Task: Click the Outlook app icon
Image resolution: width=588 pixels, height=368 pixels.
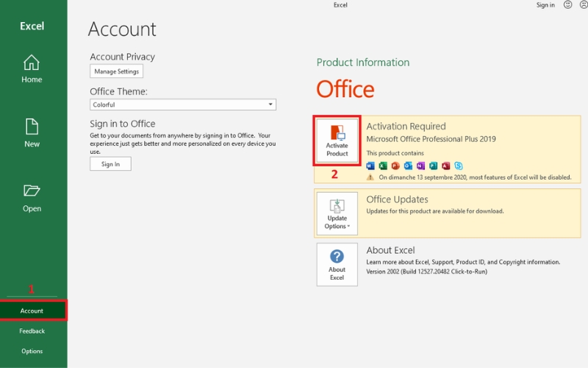Action: [408, 166]
